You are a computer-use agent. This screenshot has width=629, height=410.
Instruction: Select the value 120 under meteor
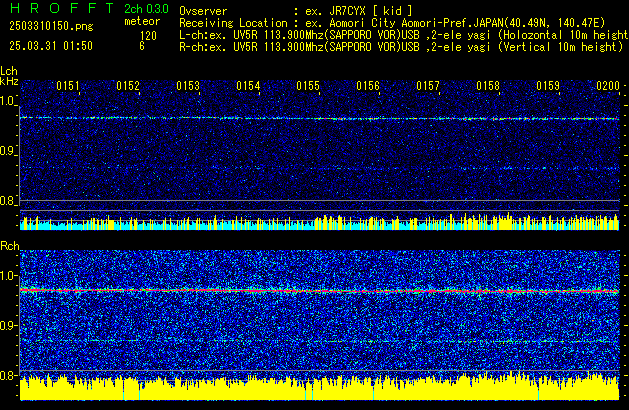pos(148,36)
